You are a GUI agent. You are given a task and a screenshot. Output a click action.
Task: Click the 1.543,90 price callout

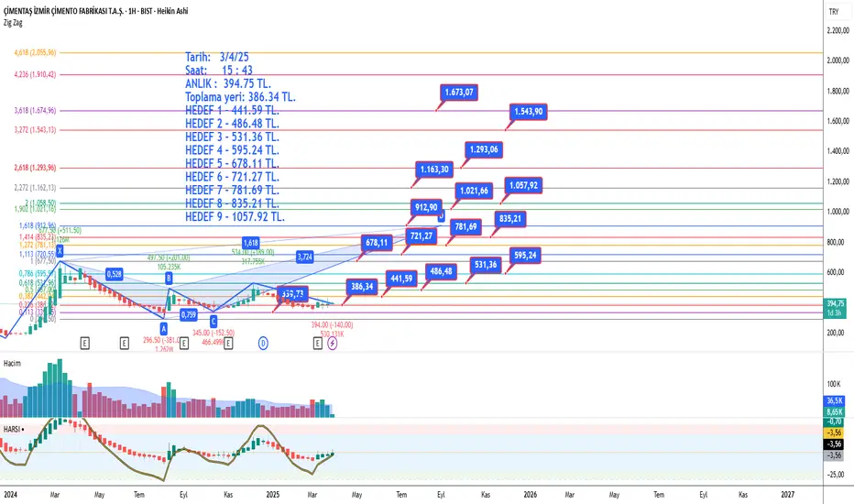(529, 112)
